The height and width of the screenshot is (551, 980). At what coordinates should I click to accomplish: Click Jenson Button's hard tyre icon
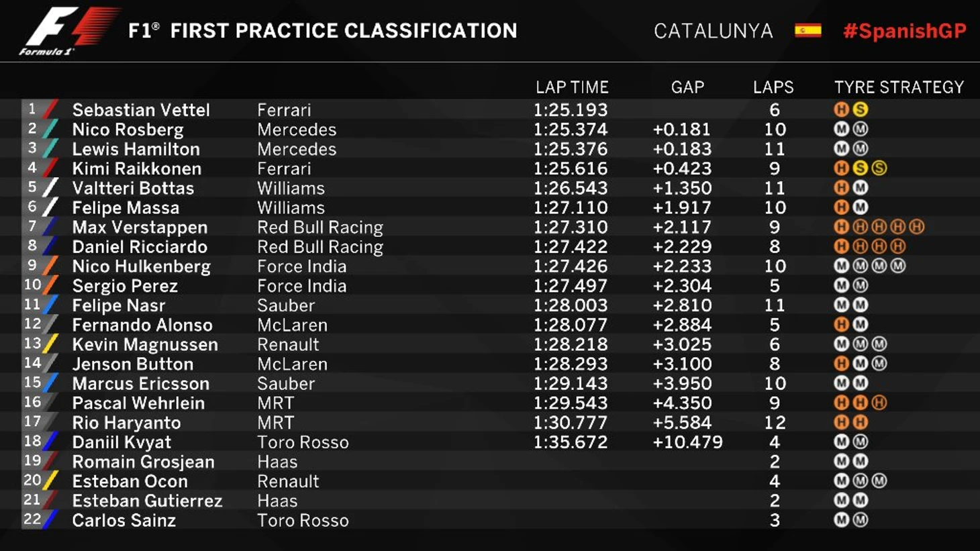(x=841, y=364)
